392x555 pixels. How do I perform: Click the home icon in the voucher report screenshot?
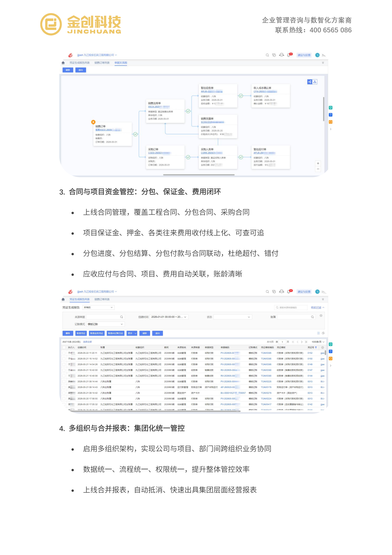pyautogui.click(x=63, y=300)
